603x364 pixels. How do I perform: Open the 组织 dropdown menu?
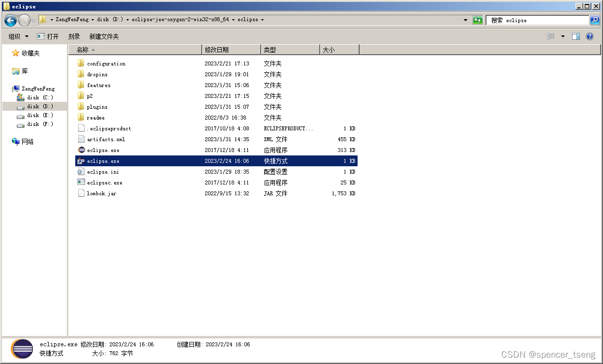[18, 36]
